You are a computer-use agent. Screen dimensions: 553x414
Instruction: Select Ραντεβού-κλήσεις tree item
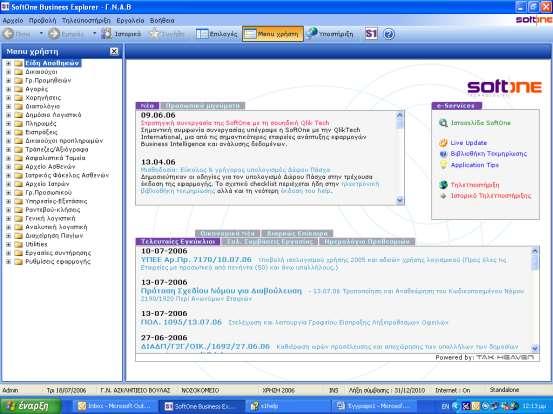click(53, 210)
